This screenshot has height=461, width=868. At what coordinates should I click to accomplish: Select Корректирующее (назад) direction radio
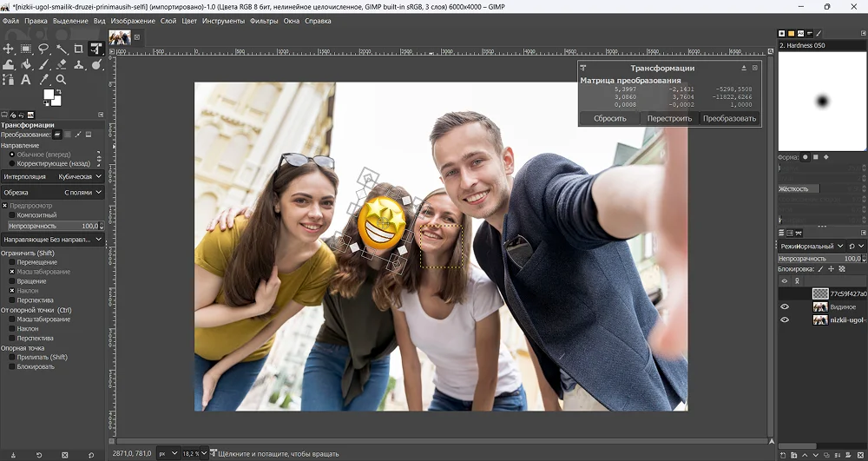coord(12,163)
